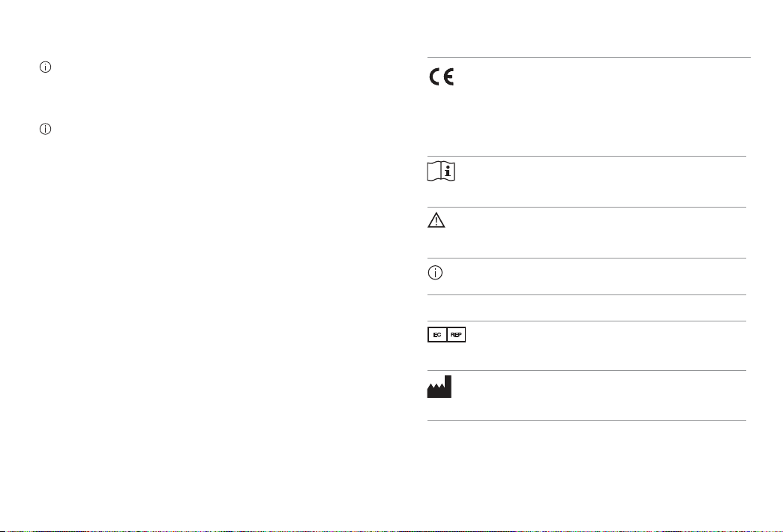Select the info circle in symbol table

click(x=436, y=273)
